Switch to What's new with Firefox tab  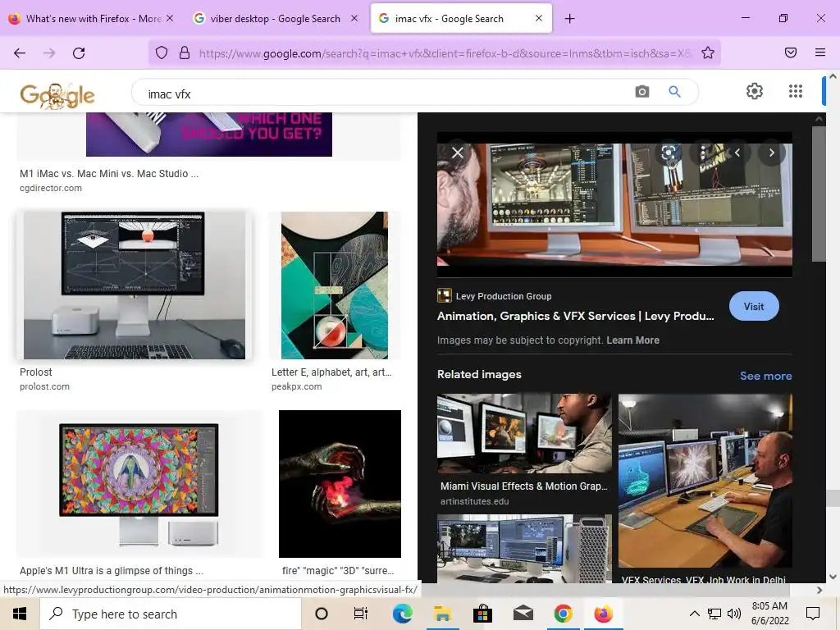pos(91,19)
